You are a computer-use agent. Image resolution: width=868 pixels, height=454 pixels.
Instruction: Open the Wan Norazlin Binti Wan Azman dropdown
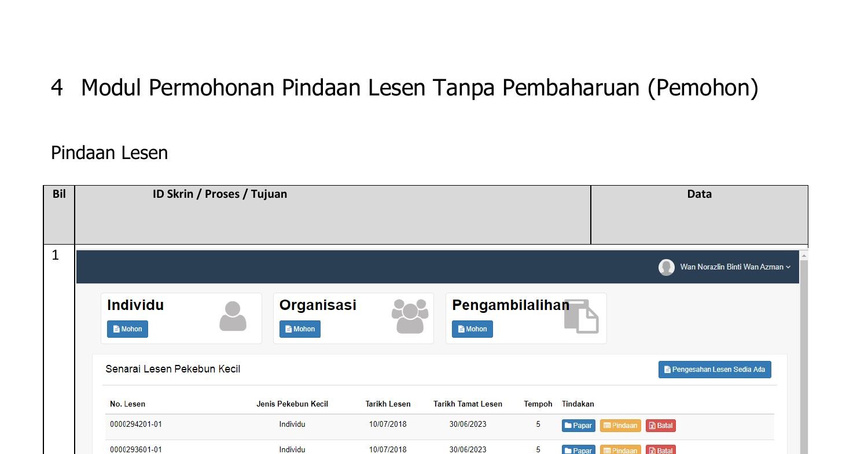(734, 267)
